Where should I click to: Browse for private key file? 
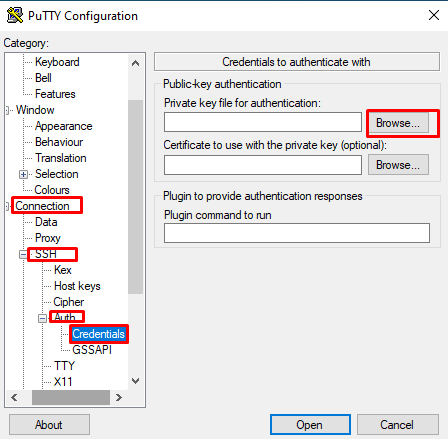[x=398, y=123]
